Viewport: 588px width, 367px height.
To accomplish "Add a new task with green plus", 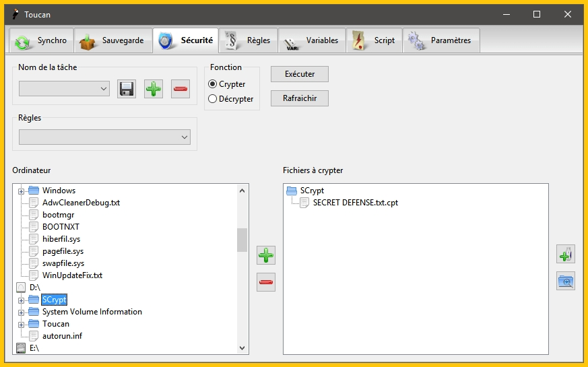I will (154, 89).
